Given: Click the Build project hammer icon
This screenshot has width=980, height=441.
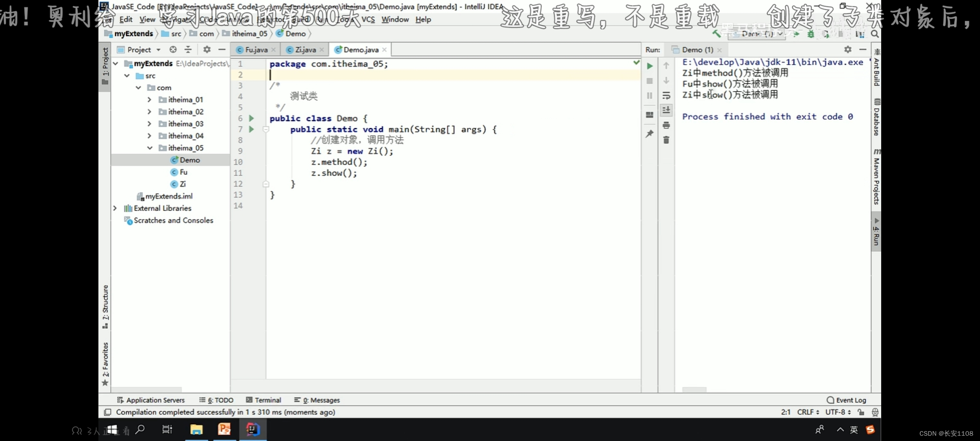Looking at the screenshot, I should click(717, 34).
